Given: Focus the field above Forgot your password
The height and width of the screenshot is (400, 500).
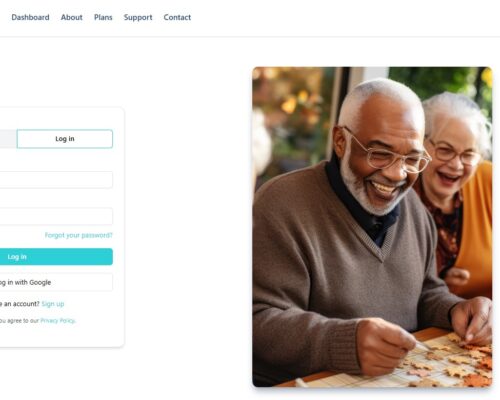Looking at the screenshot, I should pyautogui.click(x=56, y=216).
